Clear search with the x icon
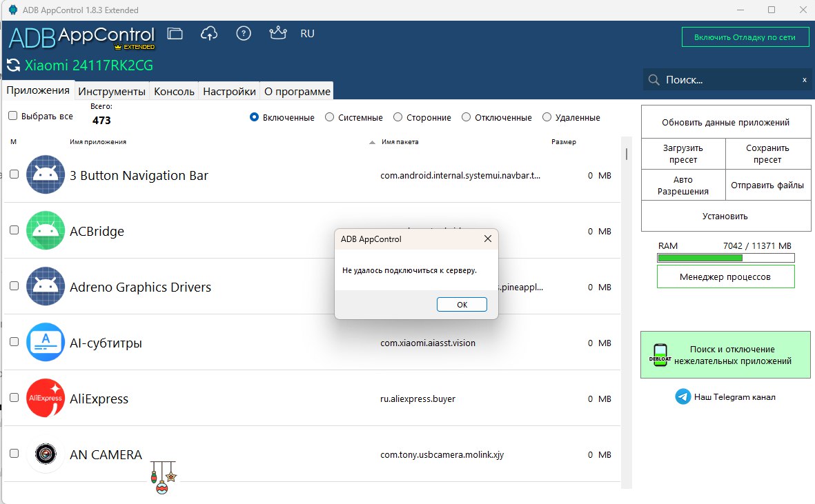This screenshot has height=504, width=815. point(804,80)
